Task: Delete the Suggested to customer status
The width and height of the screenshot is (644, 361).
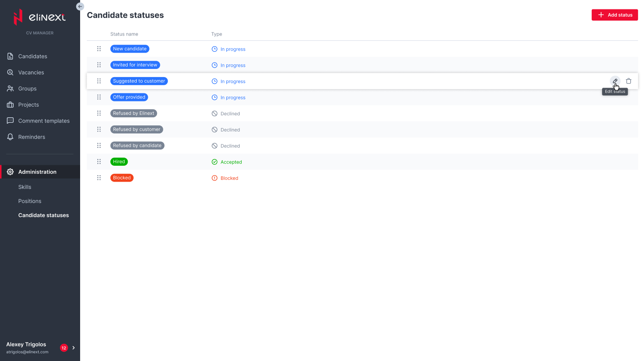Action: click(629, 81)
